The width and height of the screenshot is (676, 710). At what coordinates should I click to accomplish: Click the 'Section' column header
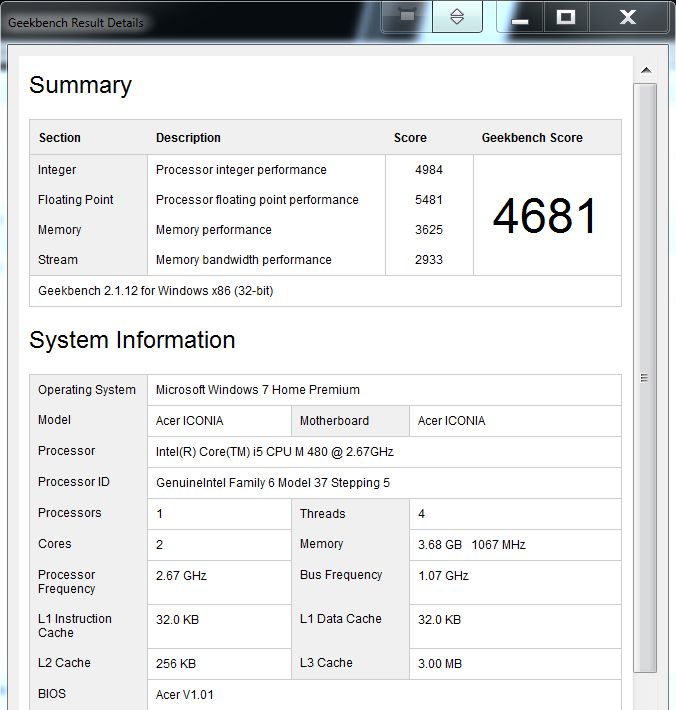60,138
